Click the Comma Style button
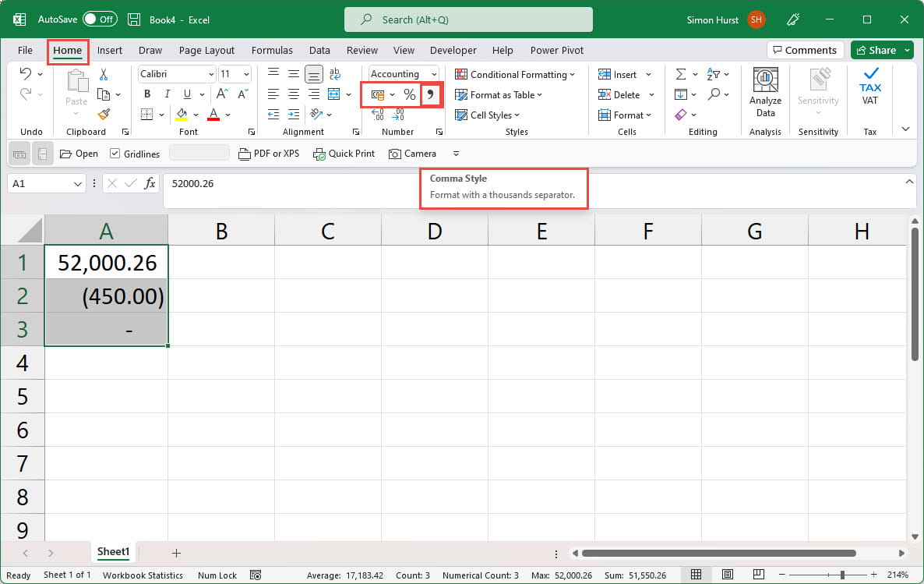Image resolution: width=924 pixels, height=584 pixels. tap(430, 94)
